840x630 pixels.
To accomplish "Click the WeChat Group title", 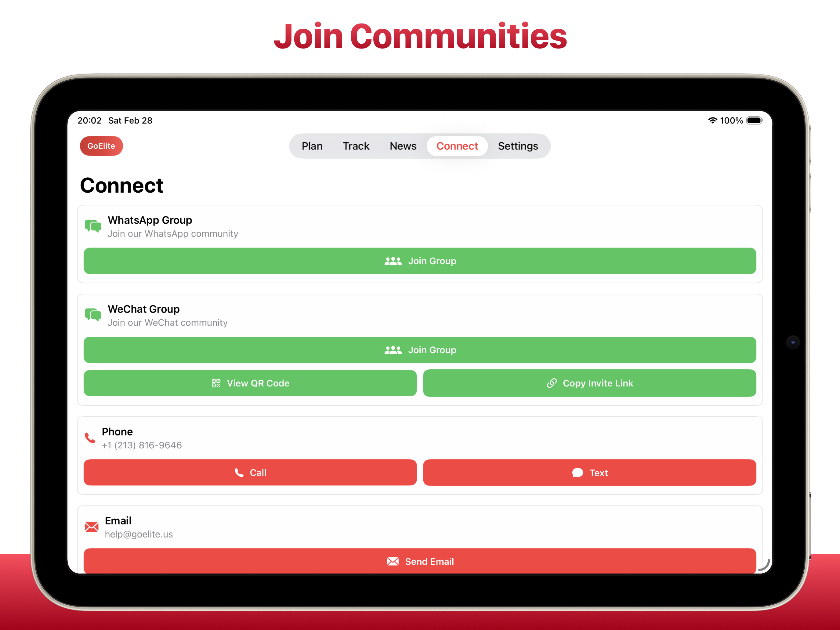I will coord(143,309).
